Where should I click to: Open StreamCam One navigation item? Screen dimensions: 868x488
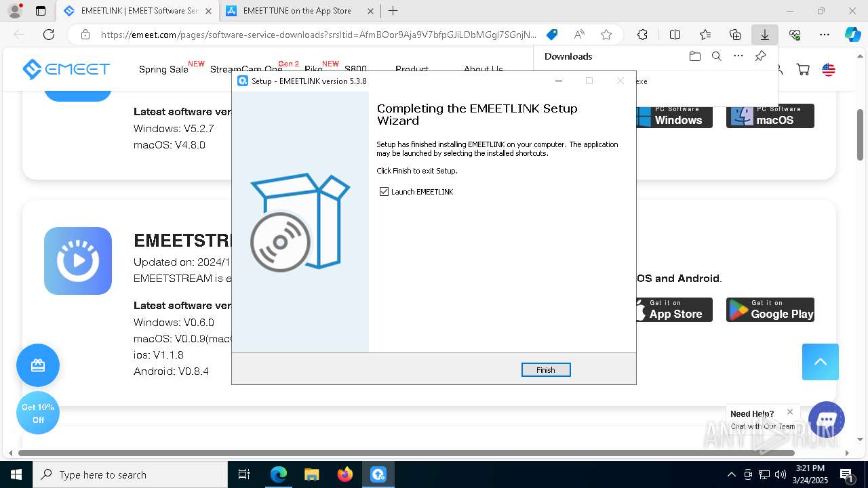pyautogui.click(x=246, y=69)
